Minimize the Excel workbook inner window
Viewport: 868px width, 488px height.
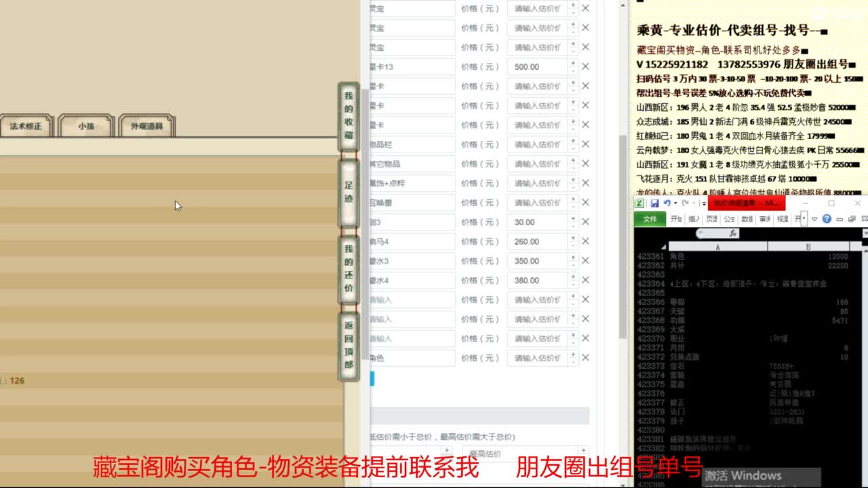coord(840,219)
